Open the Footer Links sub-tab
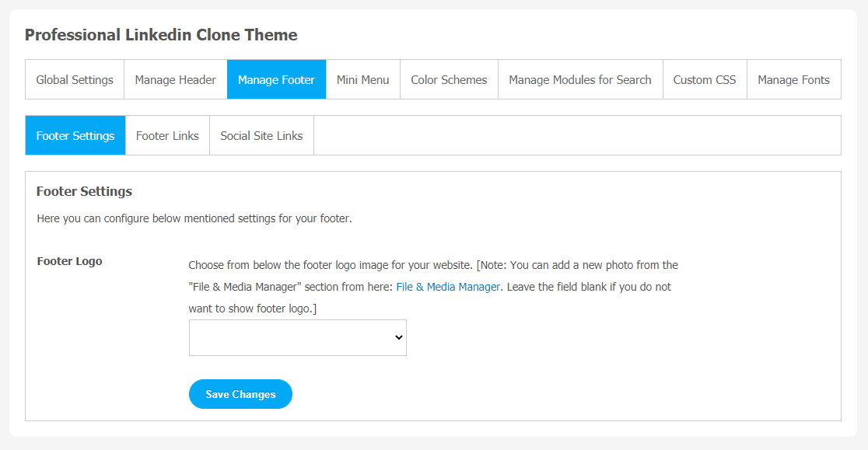 tap(167, 135)
